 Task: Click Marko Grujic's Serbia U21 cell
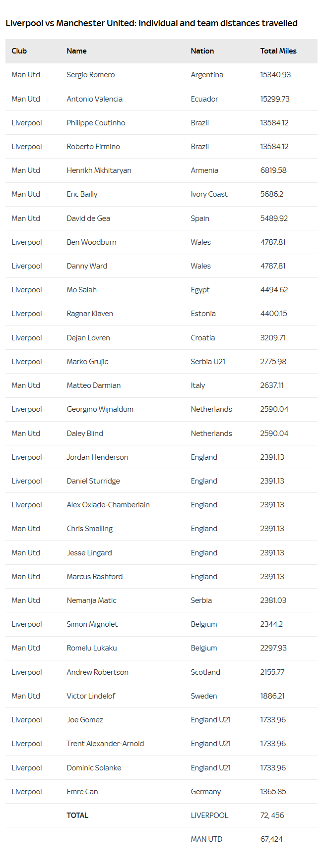208,362
